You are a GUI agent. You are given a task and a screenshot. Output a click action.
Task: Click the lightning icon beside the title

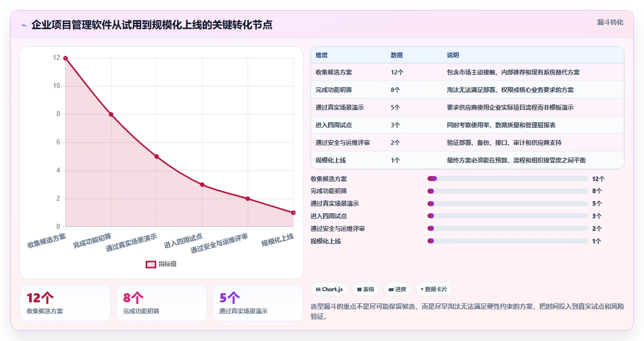(24, 25)
